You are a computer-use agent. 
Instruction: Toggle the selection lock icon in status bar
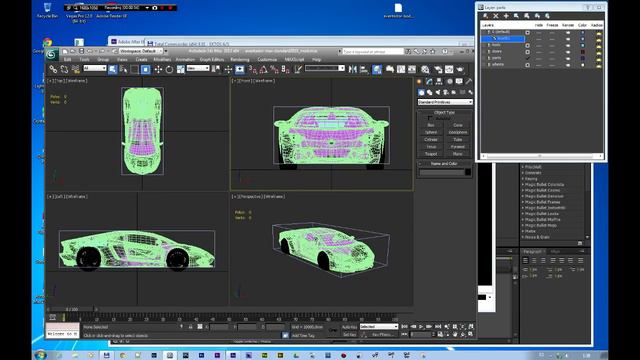(x=190, y=327)
